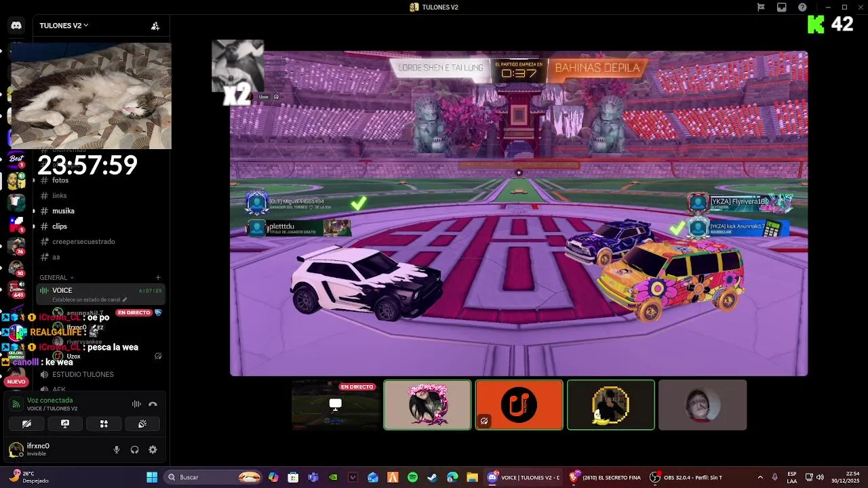This screenshot has height=488, width=868.
Task: Select the face-photo participant tile on the right
Action: [703, 405]
